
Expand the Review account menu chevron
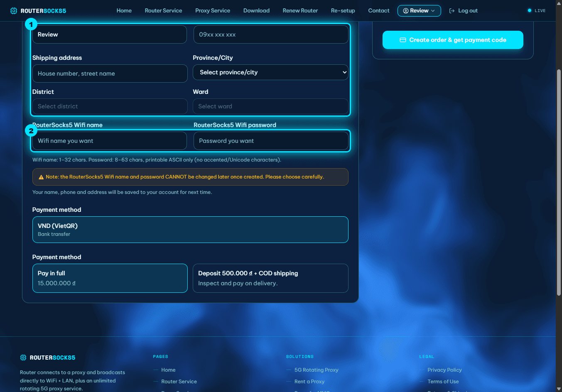(x=433, y=11)
